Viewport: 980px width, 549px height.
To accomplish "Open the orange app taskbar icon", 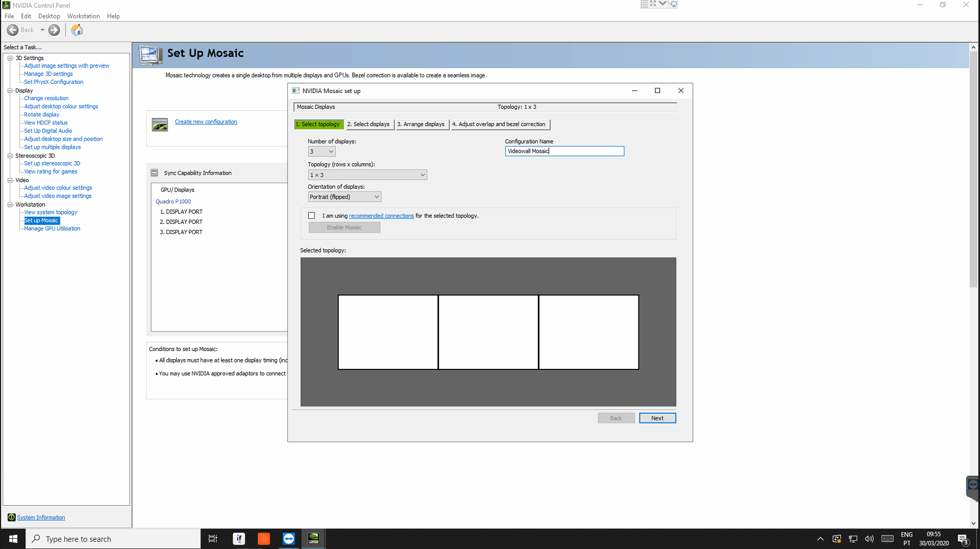I will [x=264, y=539].
